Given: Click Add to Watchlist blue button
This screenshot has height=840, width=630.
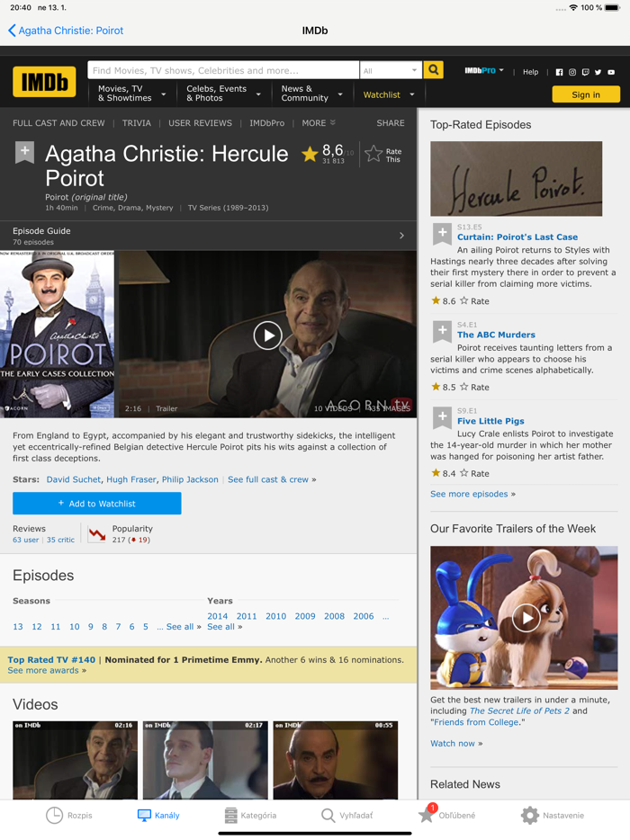Looking at the screenshot, I should coord(97,504).
